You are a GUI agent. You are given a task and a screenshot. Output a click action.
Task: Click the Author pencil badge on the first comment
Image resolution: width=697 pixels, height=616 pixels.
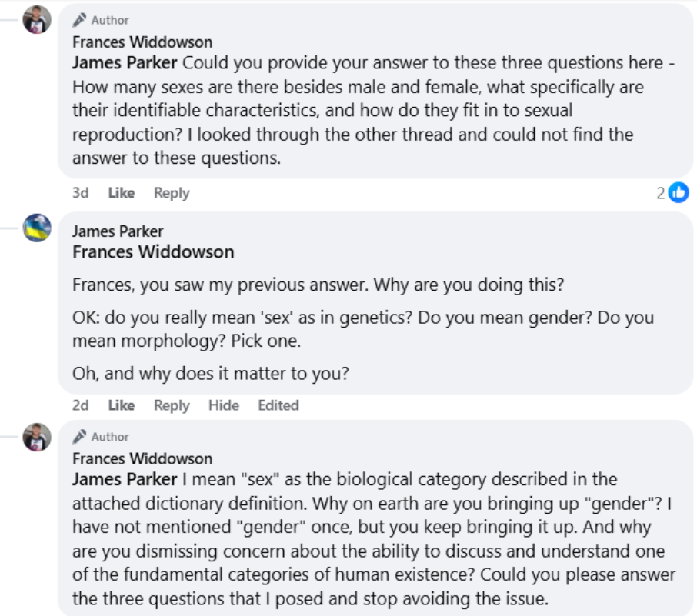[x=79, y=20]
